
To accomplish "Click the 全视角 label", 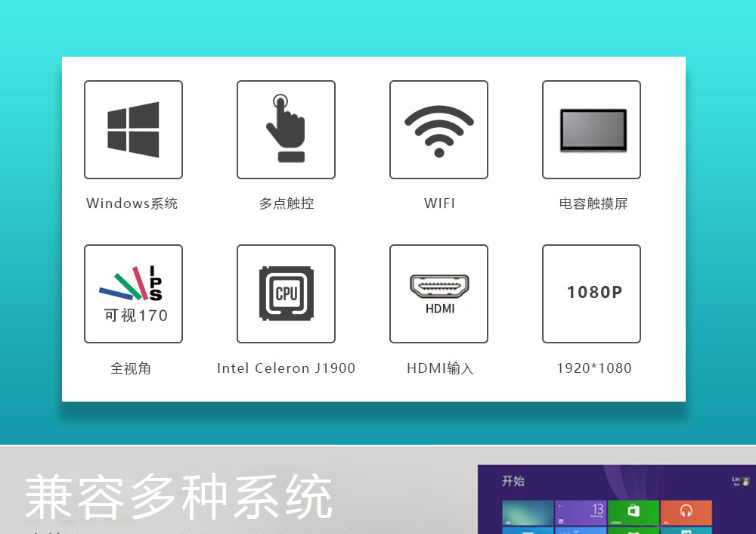I will pyautogui.click(x=131, y=368).
